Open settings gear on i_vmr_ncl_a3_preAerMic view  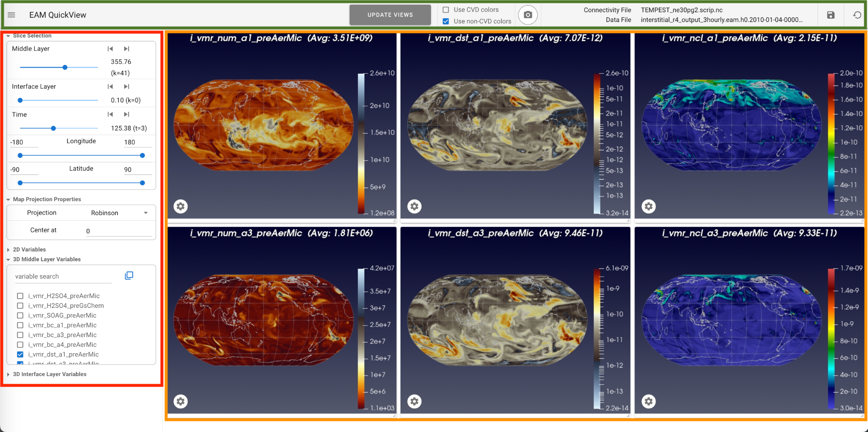click(x=648, y=401)
